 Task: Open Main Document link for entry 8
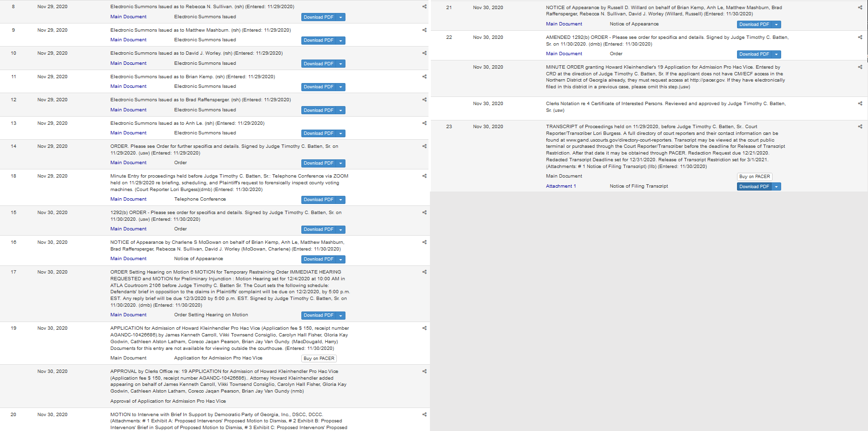click(129, 17)
